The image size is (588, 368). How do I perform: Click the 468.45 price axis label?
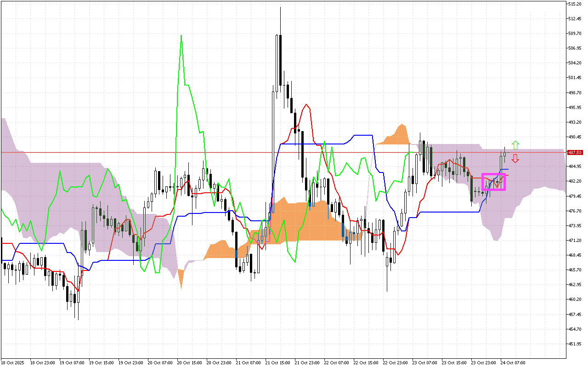click(x=575, y=255)
